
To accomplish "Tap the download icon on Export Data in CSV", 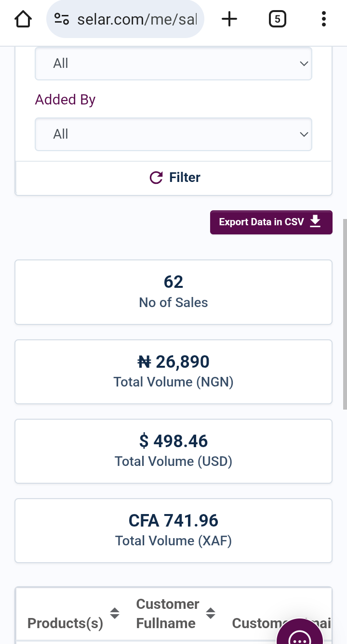I will [315, 222].
